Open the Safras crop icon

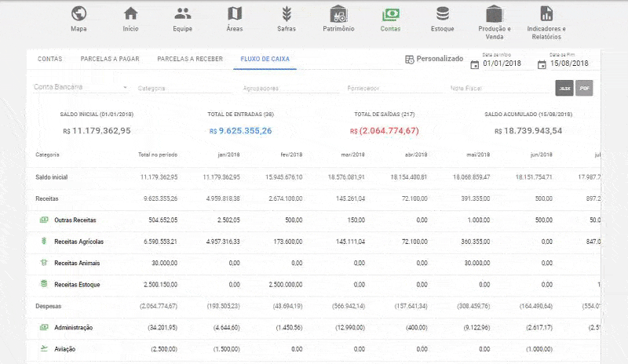pyautogui.click(x=287, y=14)
